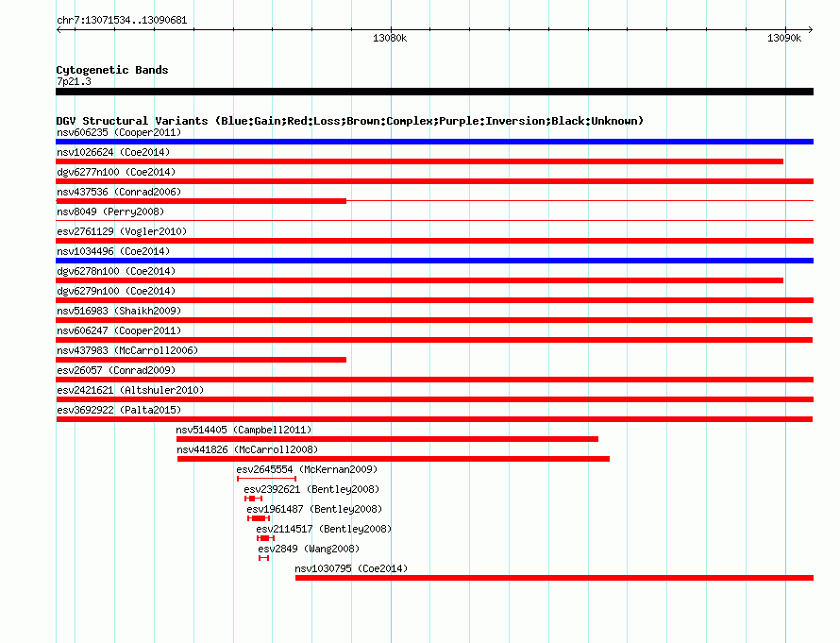Open nsv606247 (Cooper2011) variant label

(119, 330)
